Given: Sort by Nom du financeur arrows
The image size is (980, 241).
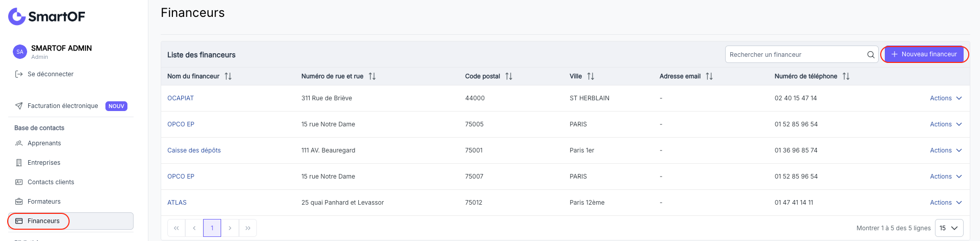Looking at the screenshot, I should pyautogui.click(x=228, y=76).
